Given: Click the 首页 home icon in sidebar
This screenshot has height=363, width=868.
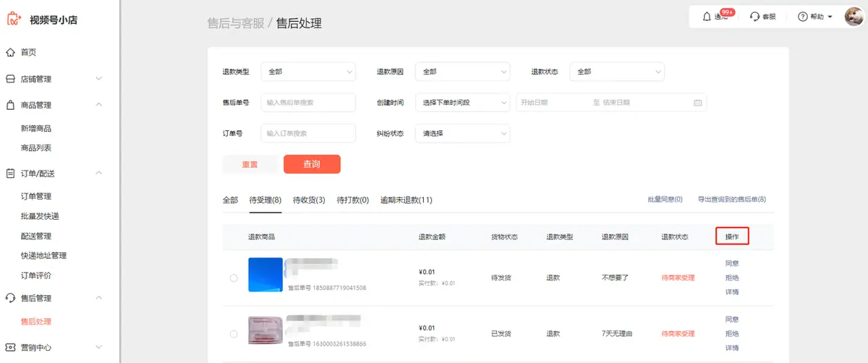Looking at the screenshot, I should (x=10, y=52).
